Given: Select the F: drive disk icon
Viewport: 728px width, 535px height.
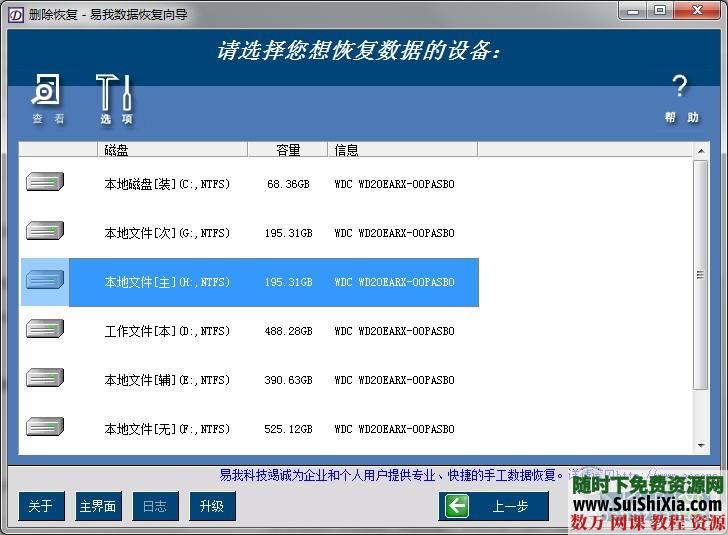Looking at the screenshot, I should [45, 428].
